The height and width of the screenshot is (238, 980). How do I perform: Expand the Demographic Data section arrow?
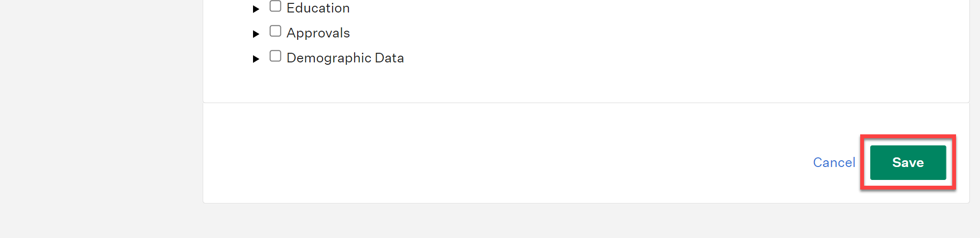click(256, 59)
